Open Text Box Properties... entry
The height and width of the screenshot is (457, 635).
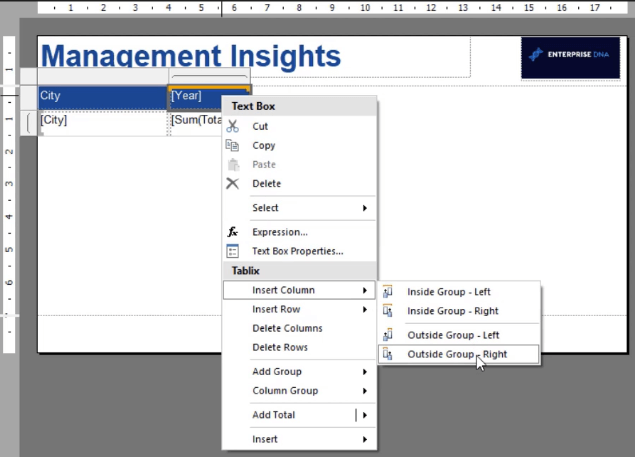click(300, 251)
